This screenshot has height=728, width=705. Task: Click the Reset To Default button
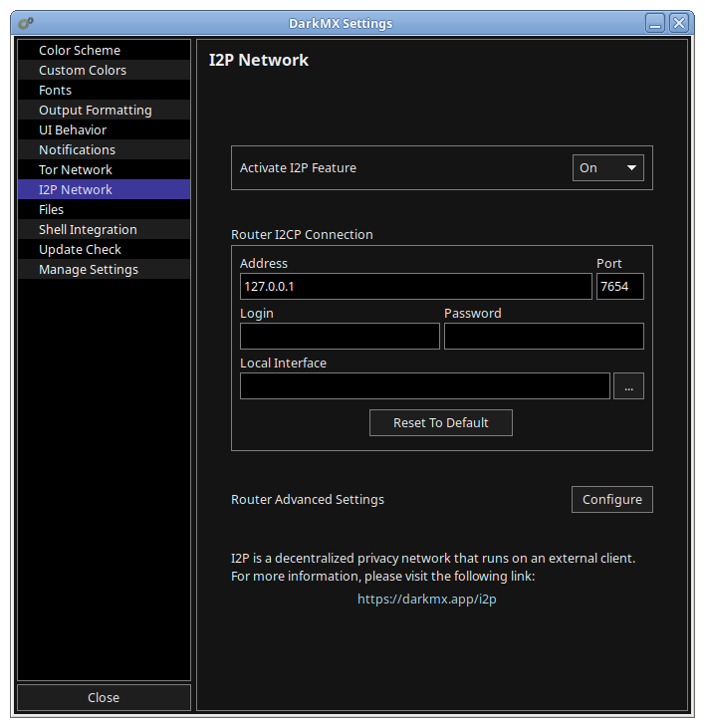coord(441,423)
